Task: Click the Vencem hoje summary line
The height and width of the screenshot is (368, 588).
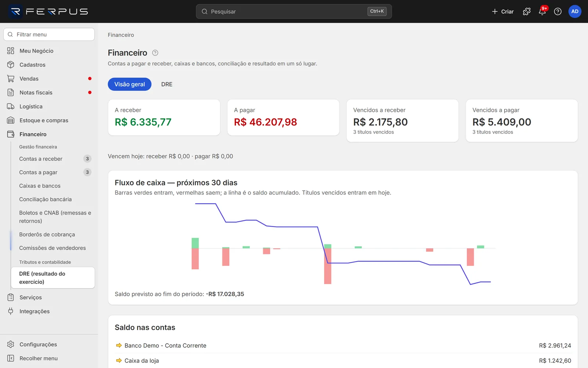Action: (x=171, y=156)
